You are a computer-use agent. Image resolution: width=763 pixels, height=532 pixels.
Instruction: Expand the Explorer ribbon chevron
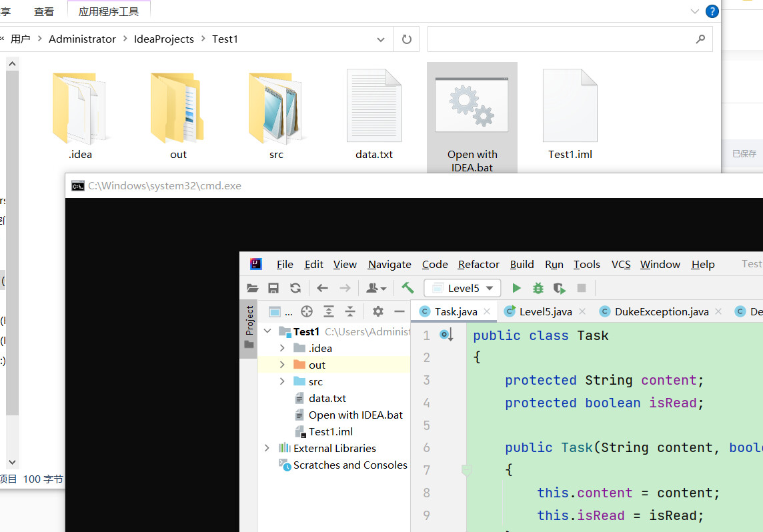(695, 11)
